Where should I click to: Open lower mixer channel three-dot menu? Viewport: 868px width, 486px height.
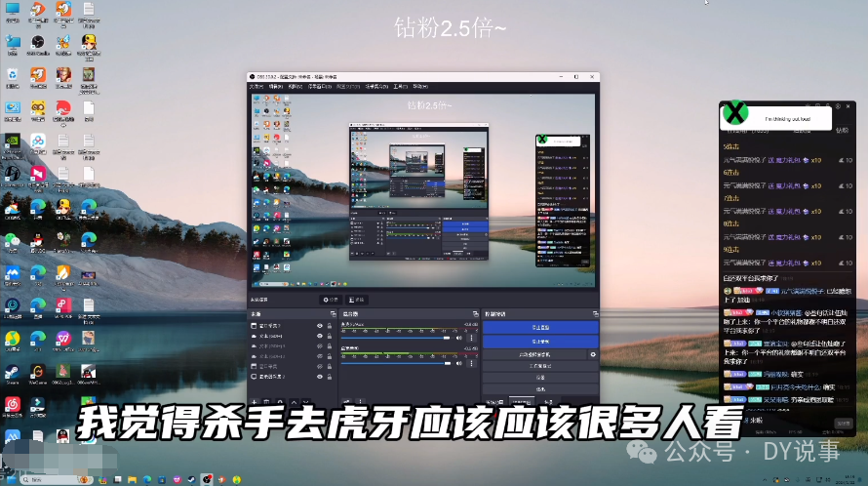471,363
